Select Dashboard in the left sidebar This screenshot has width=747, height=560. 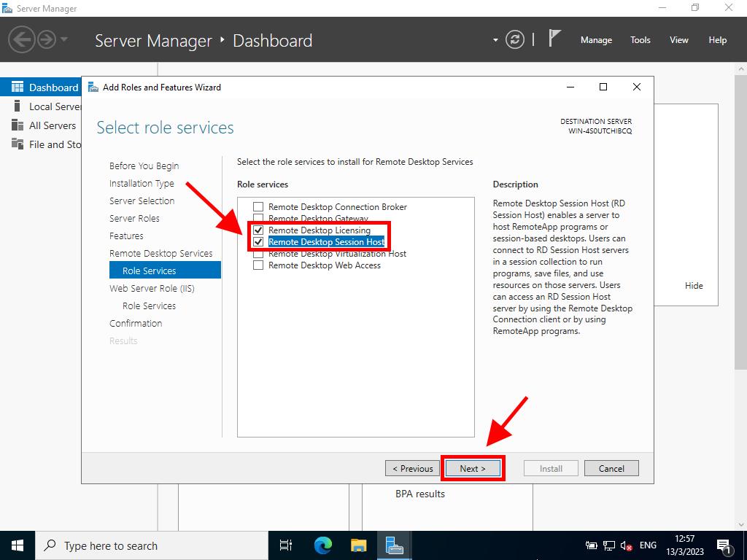41,87
